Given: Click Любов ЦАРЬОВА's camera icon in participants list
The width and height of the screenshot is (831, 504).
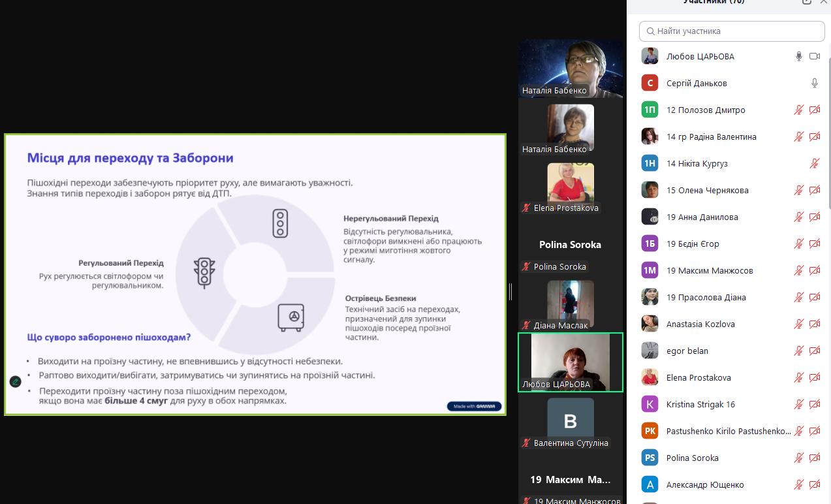Looking at the screenshot, I should pyautogui.click(x=814, y=57).
